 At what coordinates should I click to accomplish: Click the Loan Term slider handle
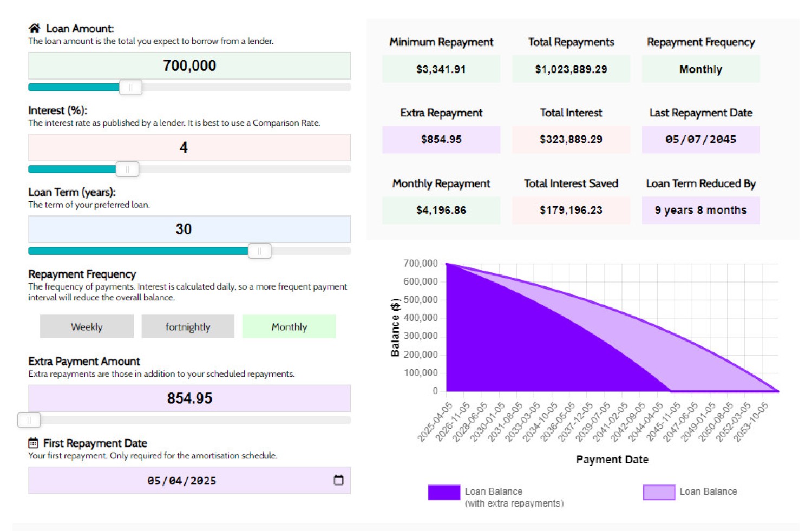[x=259, y=251]
